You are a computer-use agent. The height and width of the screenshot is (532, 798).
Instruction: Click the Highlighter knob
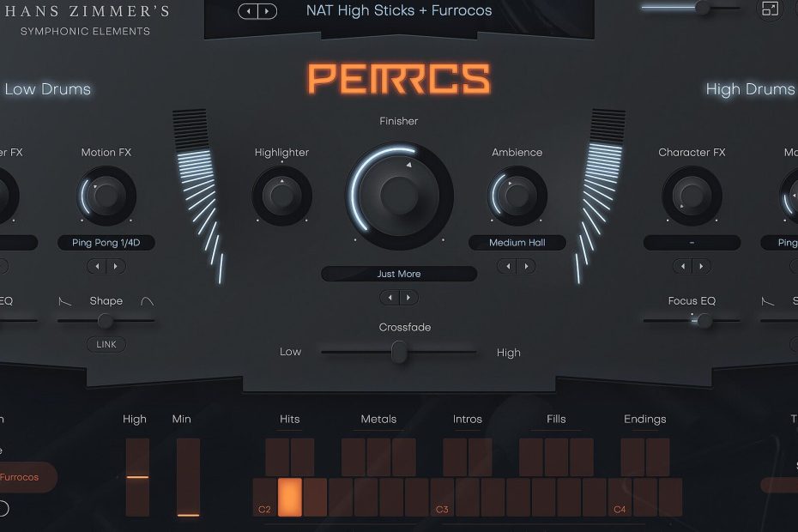[x=281, y=196]
